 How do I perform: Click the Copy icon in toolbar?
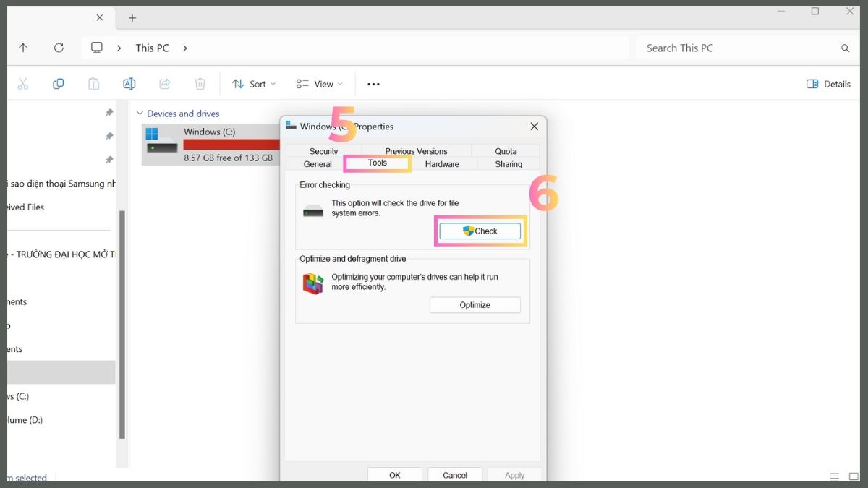pyautogui.click(x=59, y=84)
